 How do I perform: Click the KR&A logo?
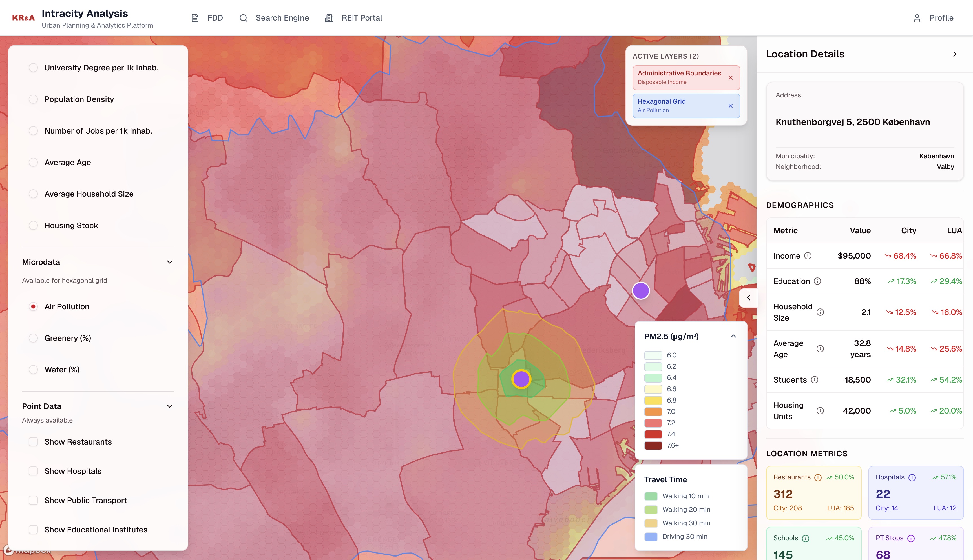tap(23, 18)
